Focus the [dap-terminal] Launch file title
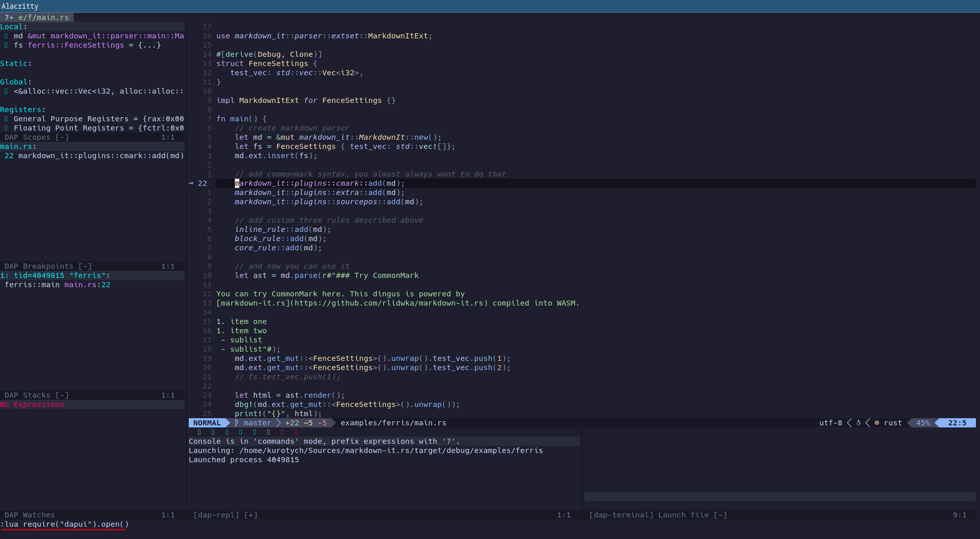 coord(658,515)
